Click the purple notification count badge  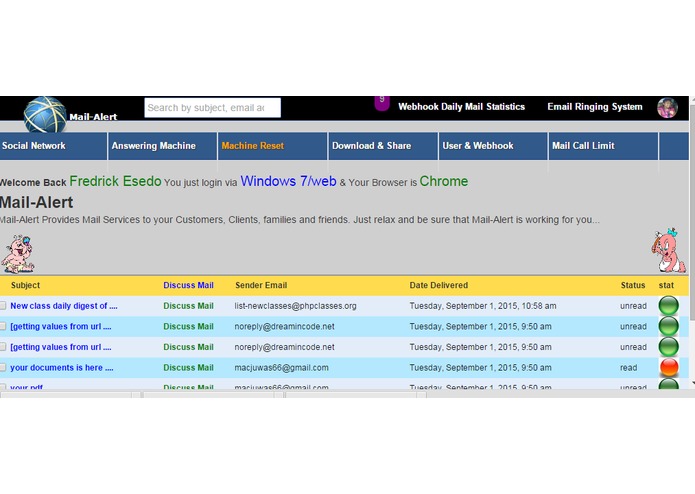pos(382,103)
